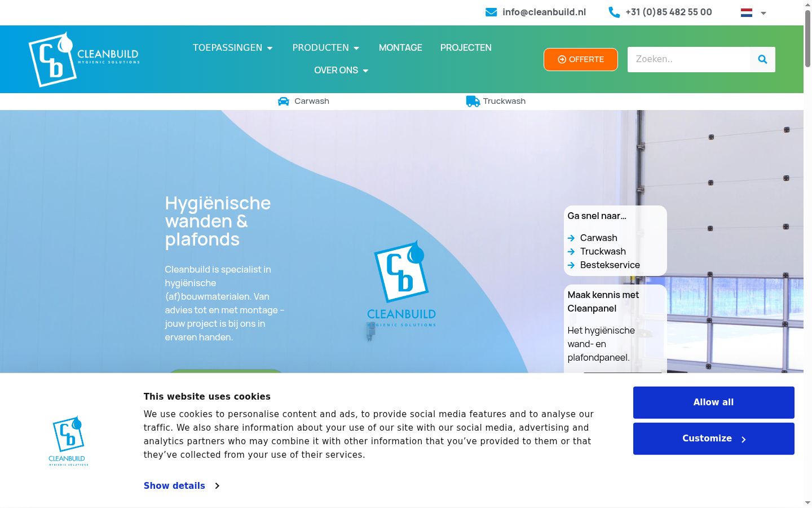Click the chevron beside Show details

click(217, 485)
